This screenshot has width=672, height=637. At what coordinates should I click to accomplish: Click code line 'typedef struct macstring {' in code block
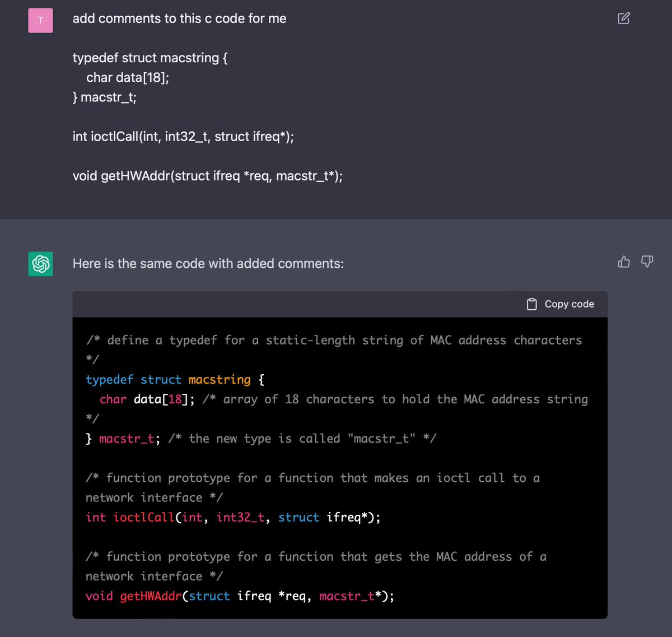coord(175,379)
